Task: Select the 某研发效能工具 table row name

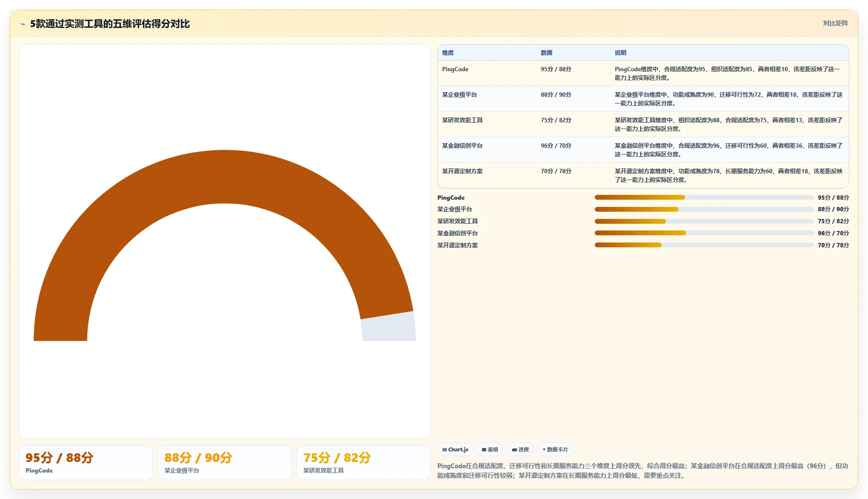Action: (x=462, y=120)
